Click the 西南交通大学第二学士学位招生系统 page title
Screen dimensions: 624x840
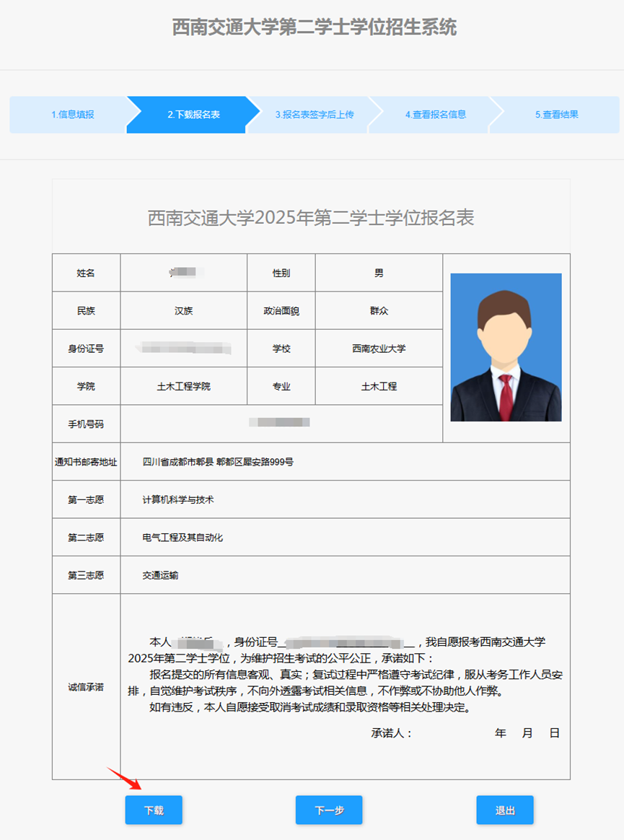(314, 28)
